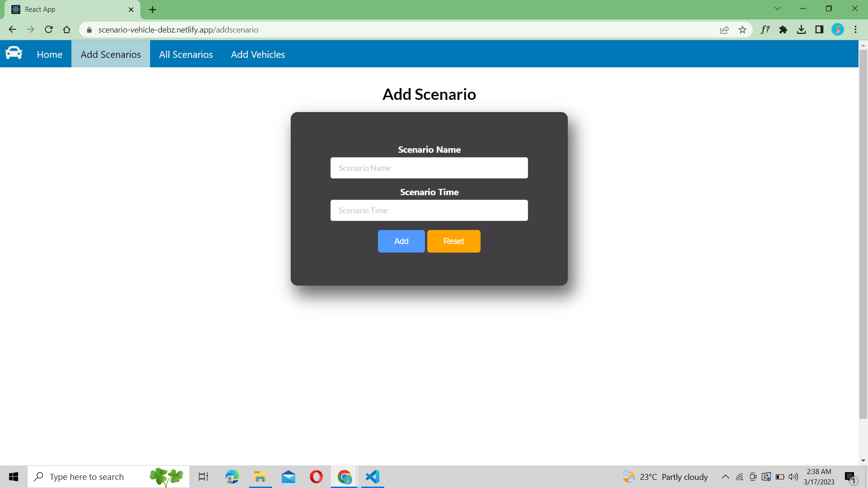Show hidden icons in system tray
The width and height of the screenshot is (868, 488).
[725, 476]
